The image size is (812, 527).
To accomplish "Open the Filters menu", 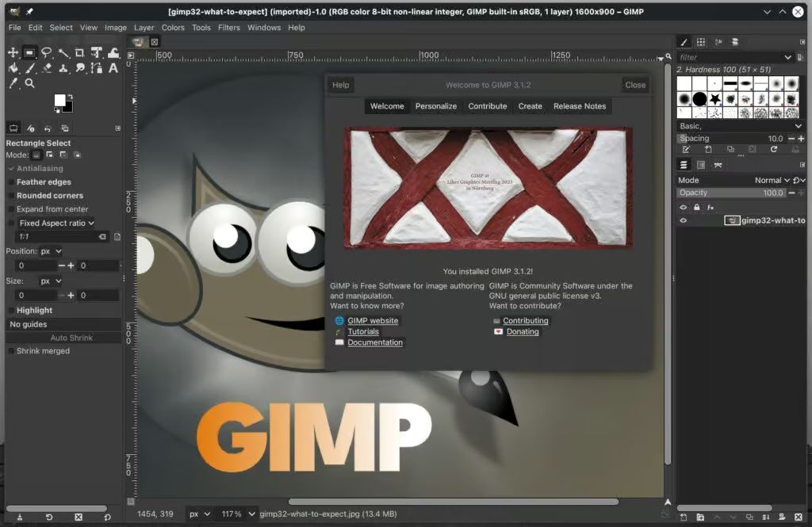I will 228,27.
